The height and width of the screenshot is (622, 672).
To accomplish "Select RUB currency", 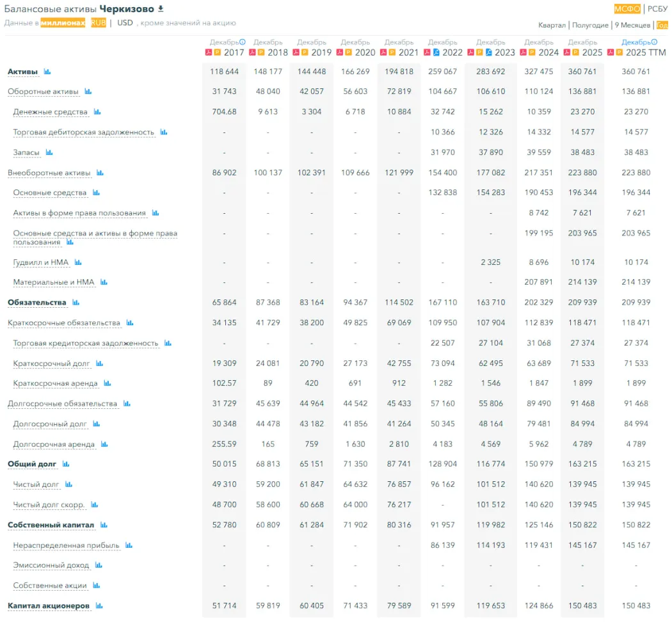I will tap(98, 22).
